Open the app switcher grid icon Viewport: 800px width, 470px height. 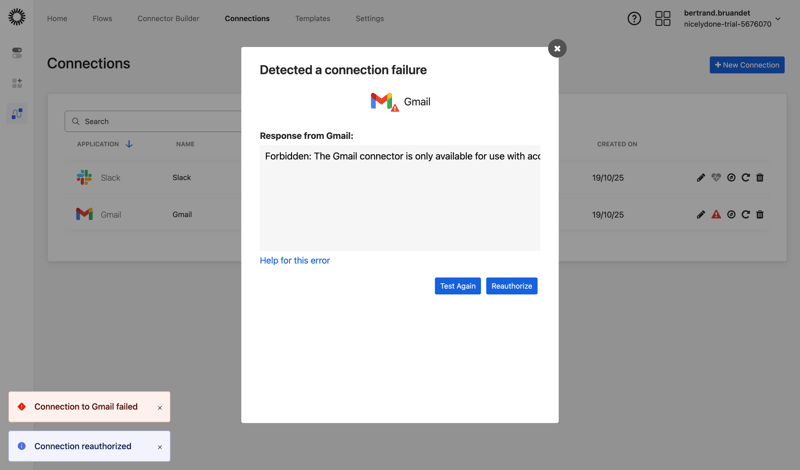coord(663,19)
